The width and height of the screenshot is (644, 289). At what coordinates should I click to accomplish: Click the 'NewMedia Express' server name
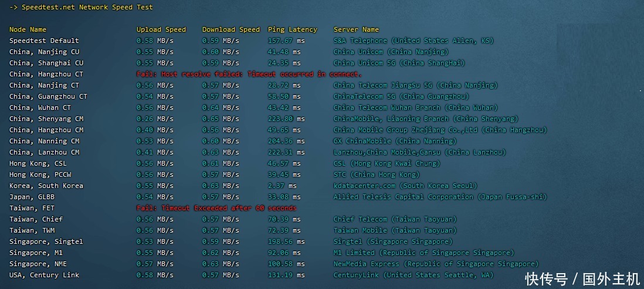[436, 264]
